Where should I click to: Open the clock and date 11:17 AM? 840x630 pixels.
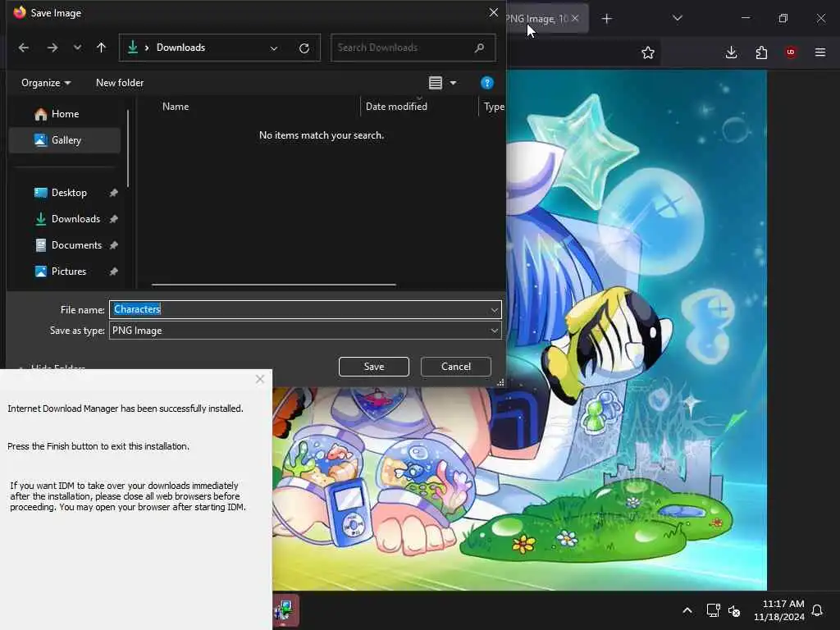pos(779,610)
